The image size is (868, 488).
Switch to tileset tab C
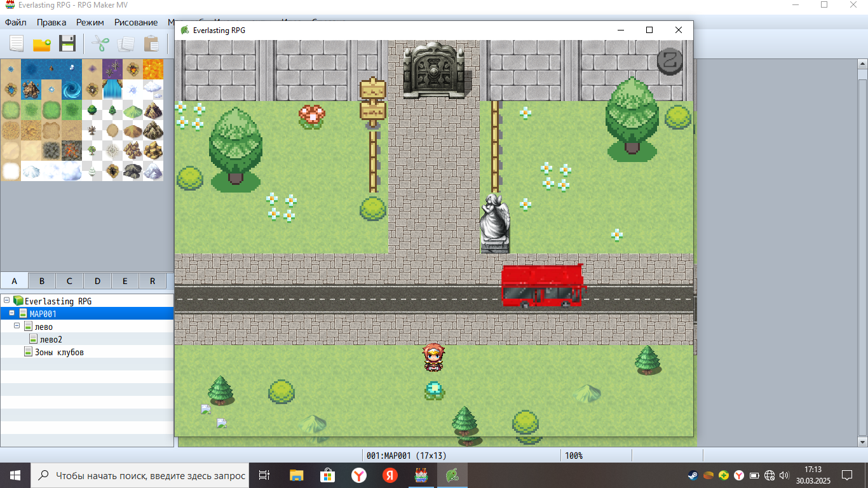pos(69,281)
